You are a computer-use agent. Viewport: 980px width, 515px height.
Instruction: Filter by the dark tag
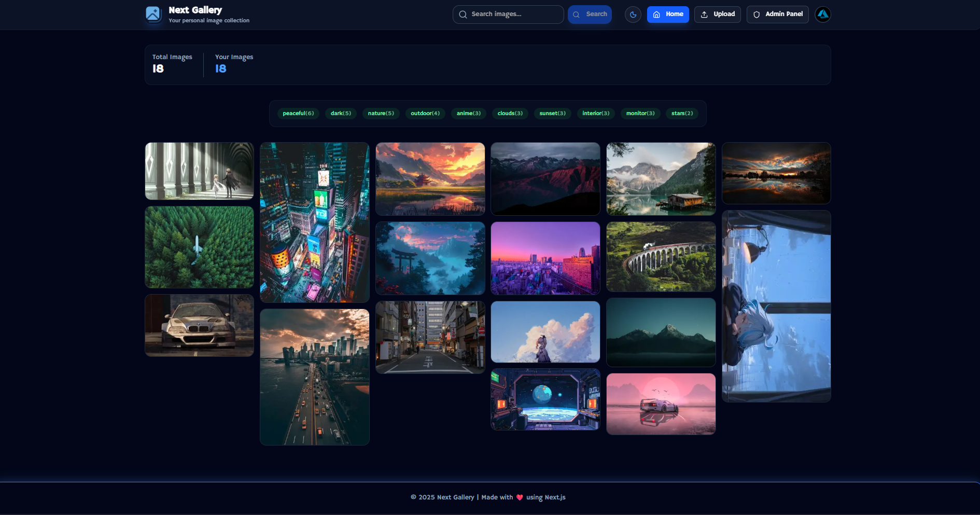click(x=341, y=113)
